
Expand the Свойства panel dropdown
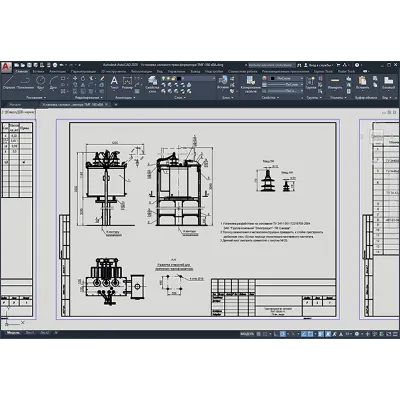click(x=270, y=98)
